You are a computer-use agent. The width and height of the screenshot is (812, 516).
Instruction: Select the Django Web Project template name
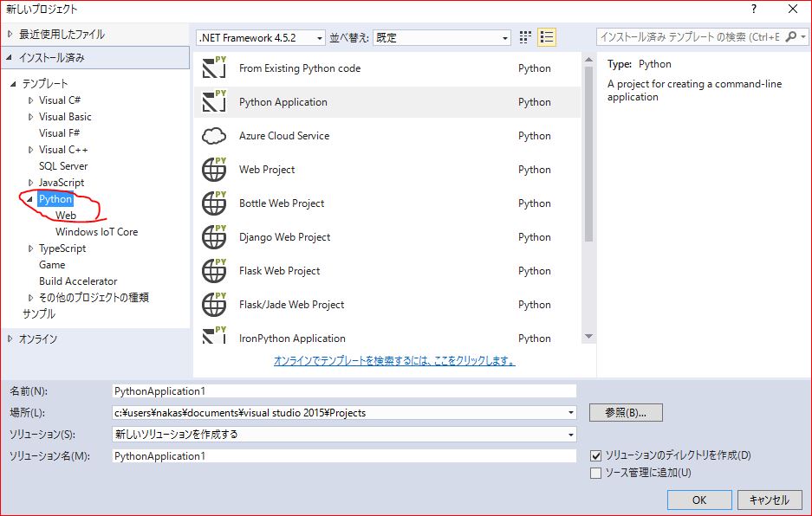tap(284, 237)
